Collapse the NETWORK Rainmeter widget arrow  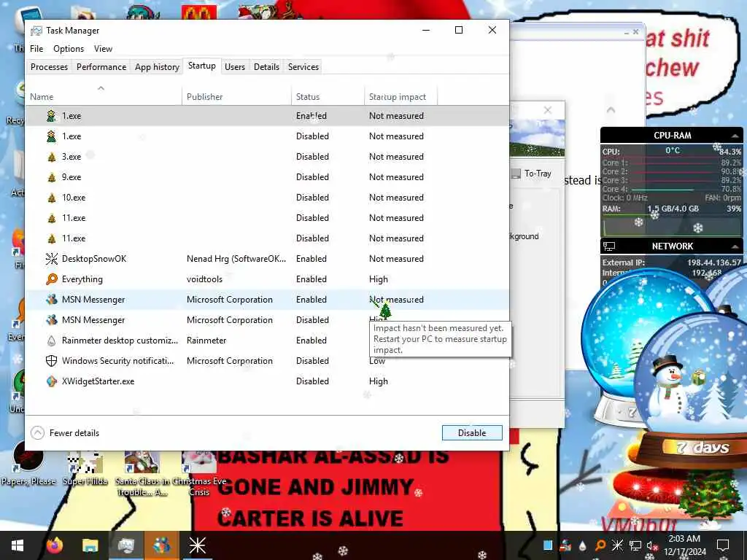pos(735,246)
